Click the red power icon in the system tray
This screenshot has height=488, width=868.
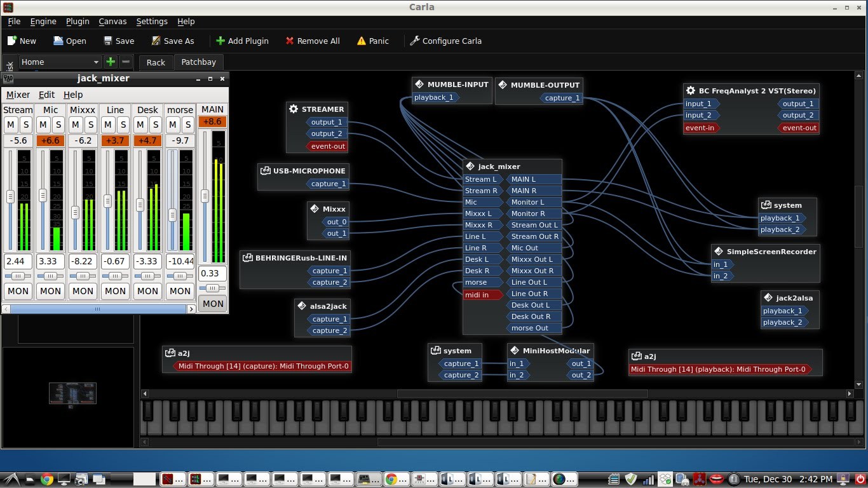coord(859,479)
